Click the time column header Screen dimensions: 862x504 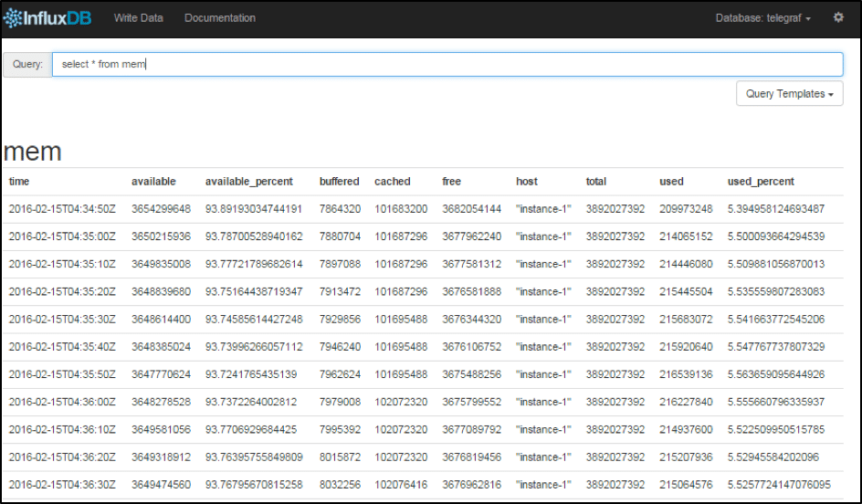coord(19,182)
